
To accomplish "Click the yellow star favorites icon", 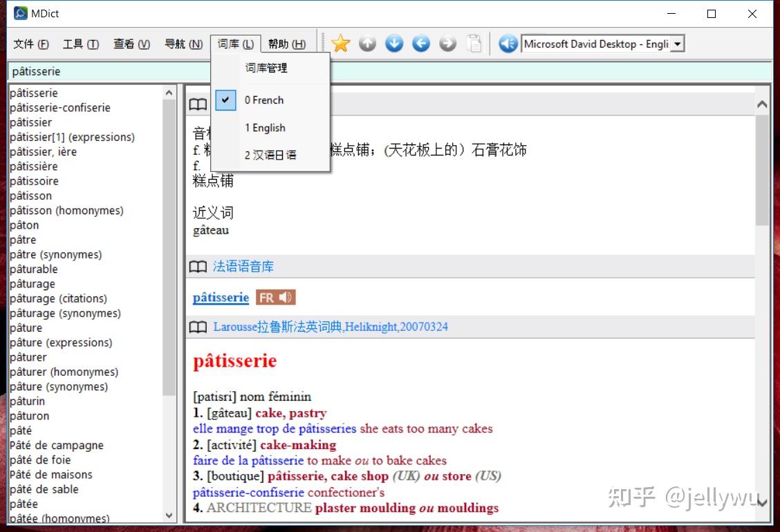I will (x=340, y=43).
